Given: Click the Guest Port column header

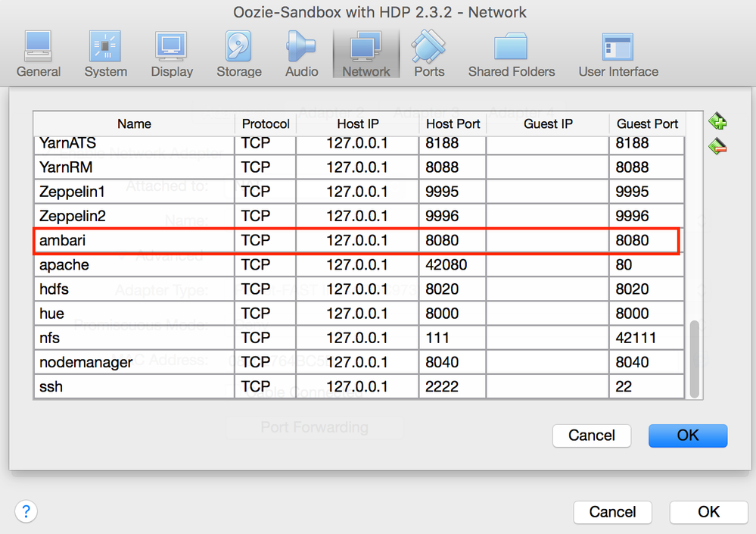Looking at the screenshot, I should point(647,124).
